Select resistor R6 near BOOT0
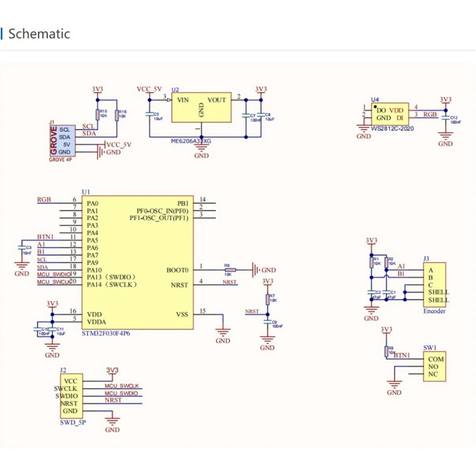The width and height of the screenshot is (476, 476). (230, 270)
